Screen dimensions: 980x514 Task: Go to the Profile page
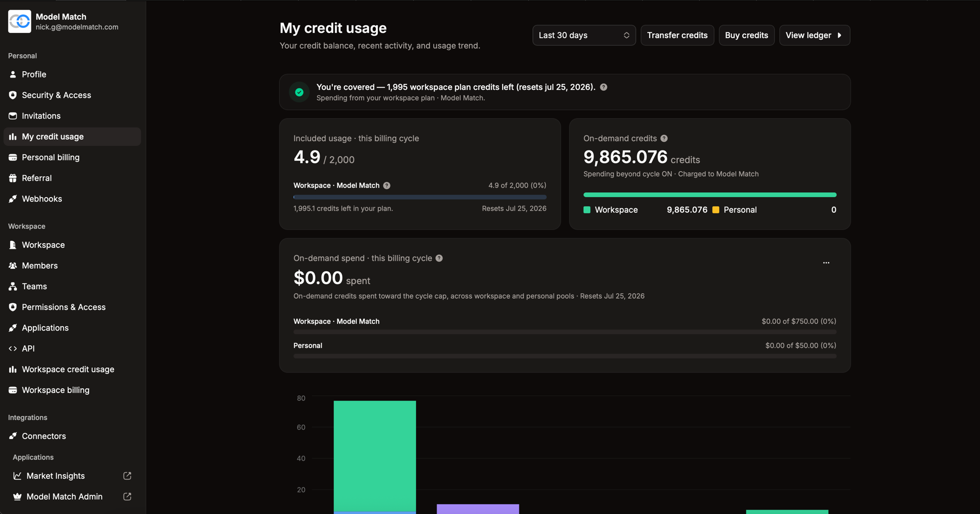pyautogui.click(x=73, y=75)
